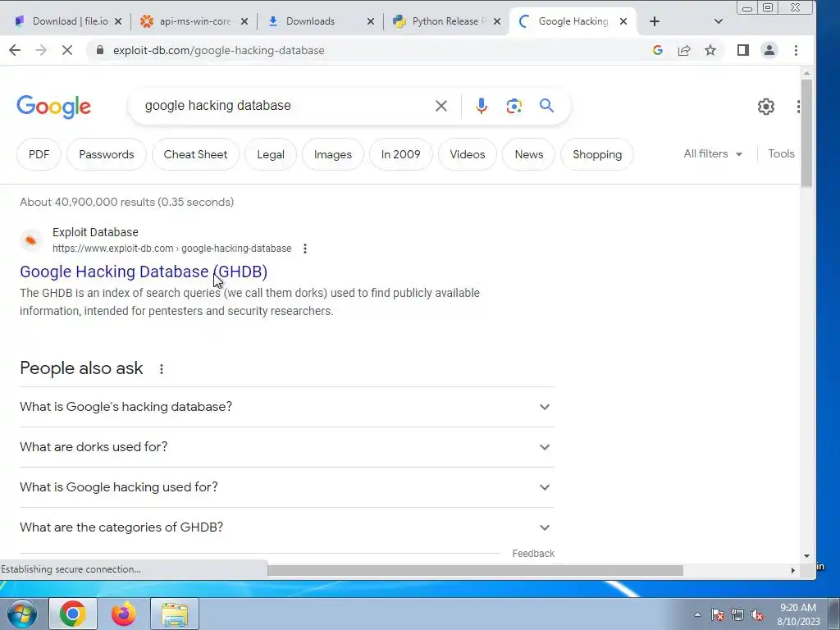Click the Feedback link

533,554
